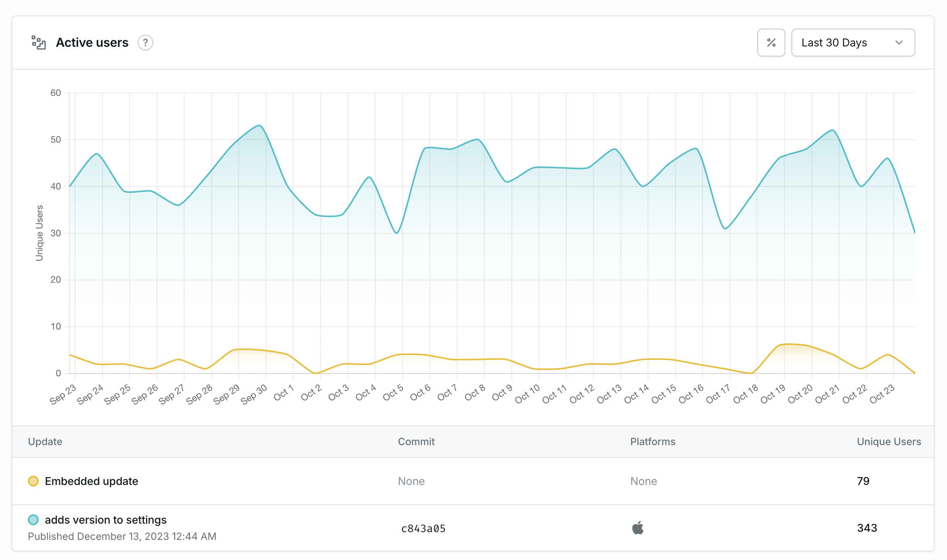
Task: Sort by Unique Users column header
Action: [x=889, y=442]
